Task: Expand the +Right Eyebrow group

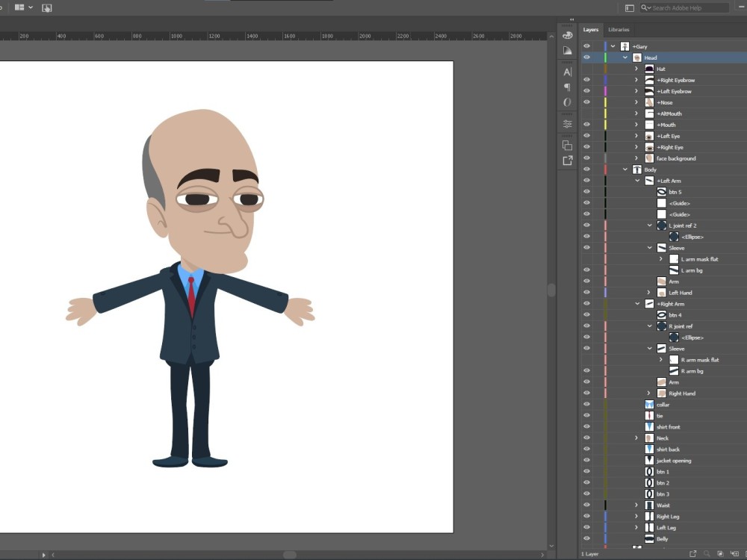Action: (x=636, y=80)
